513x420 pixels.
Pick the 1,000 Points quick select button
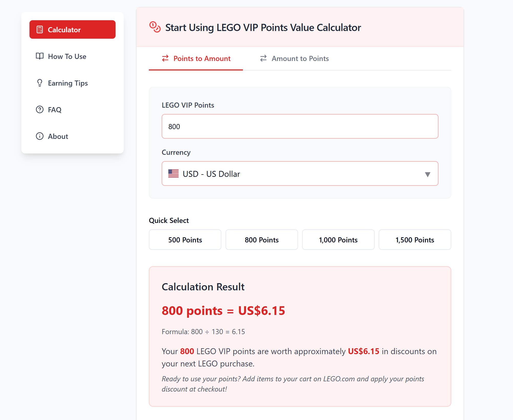click(x=338, y=240)
